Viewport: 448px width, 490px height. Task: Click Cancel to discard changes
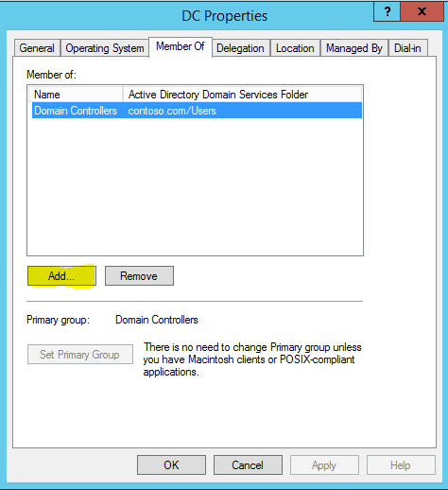[x=248, y=465]
